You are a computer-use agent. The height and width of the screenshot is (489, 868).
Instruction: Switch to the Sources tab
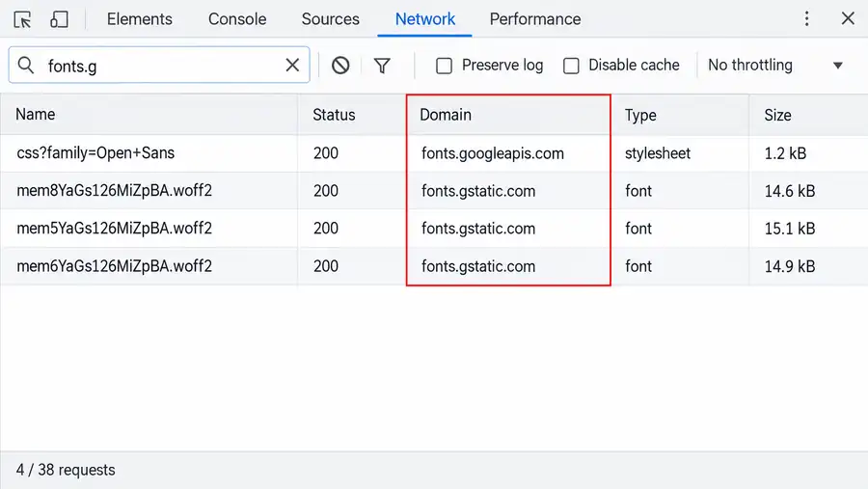pyautogui.click(x=331, y=19)
